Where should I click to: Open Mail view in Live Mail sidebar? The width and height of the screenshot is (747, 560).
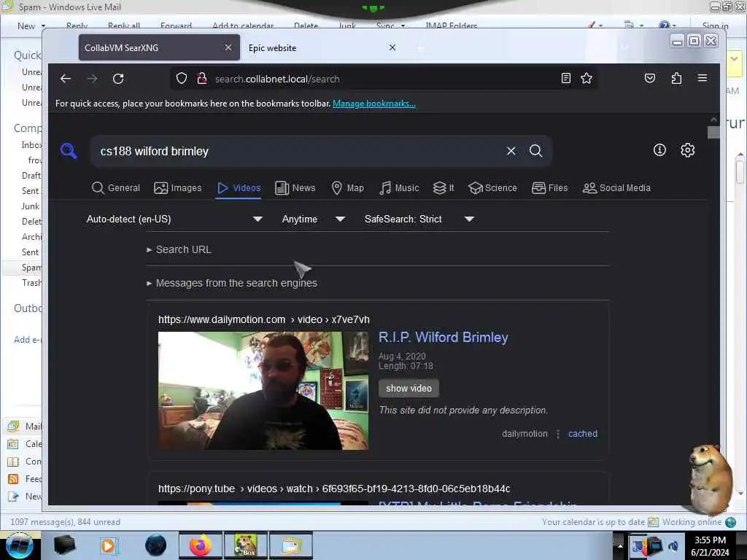tap(25, 426)
